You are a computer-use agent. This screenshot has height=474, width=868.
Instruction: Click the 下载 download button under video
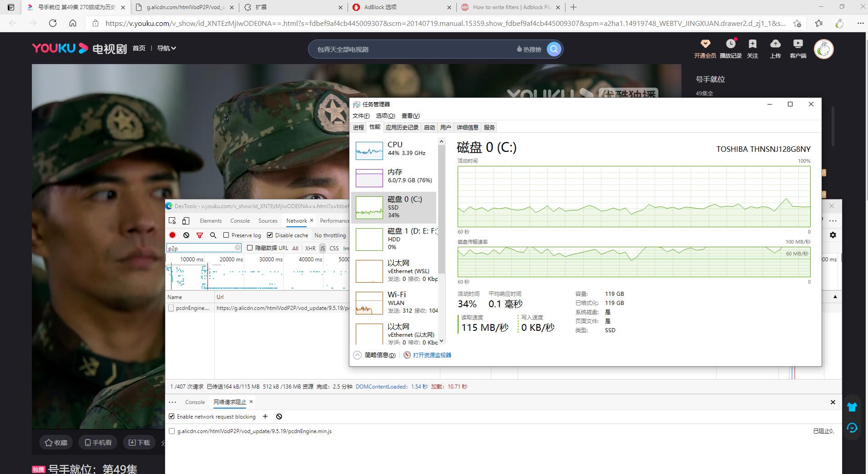[x=139, y=442]
